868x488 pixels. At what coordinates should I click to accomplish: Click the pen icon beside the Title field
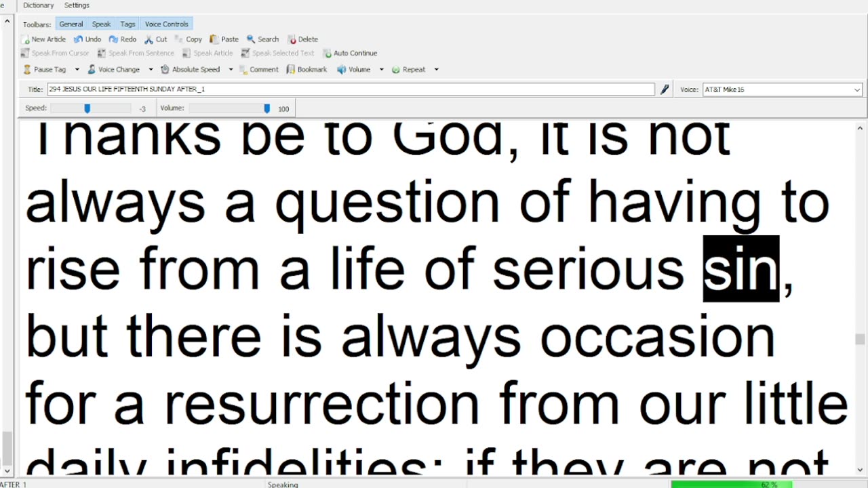[x=665, y=89]
